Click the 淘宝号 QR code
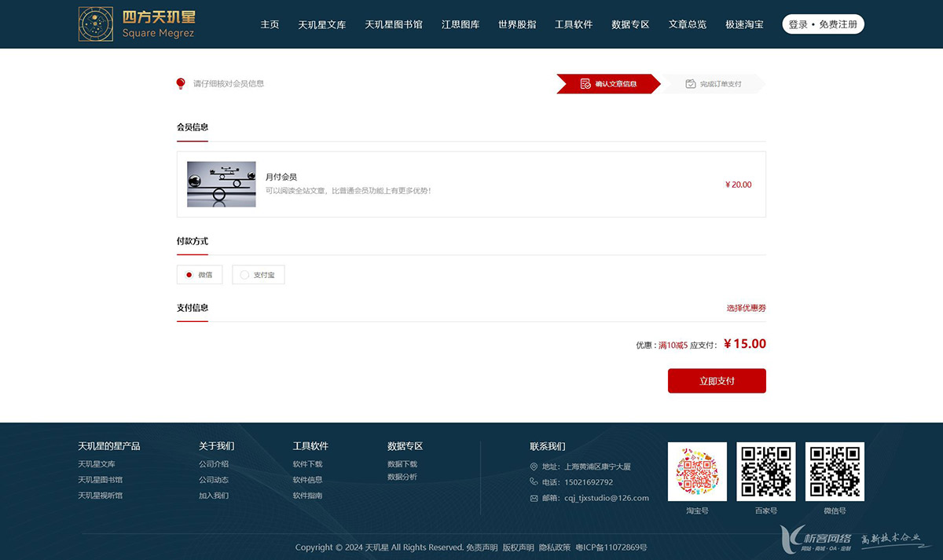943x560 pixels. [697, 471]
